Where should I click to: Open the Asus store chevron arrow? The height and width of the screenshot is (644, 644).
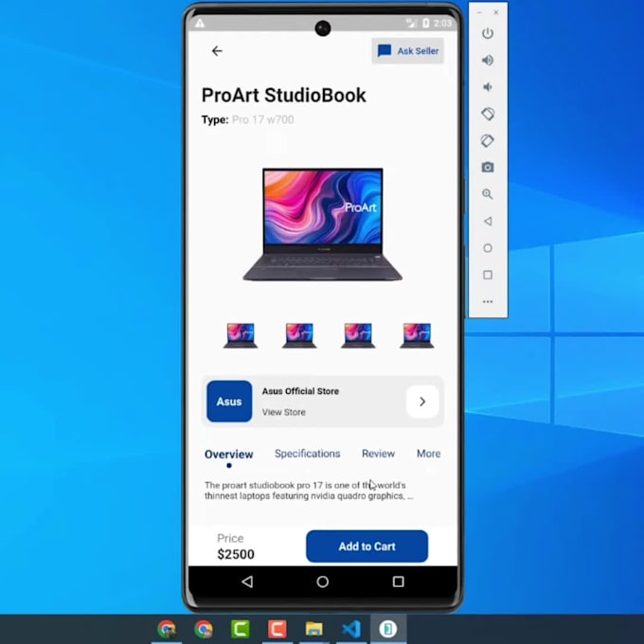tap(422, 402)
